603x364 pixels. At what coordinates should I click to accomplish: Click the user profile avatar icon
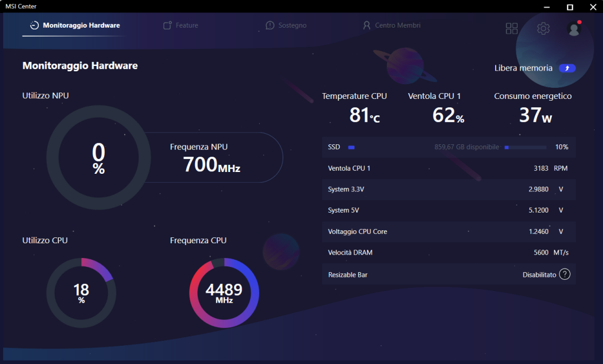pyautogui.click(x=574, y=29)
